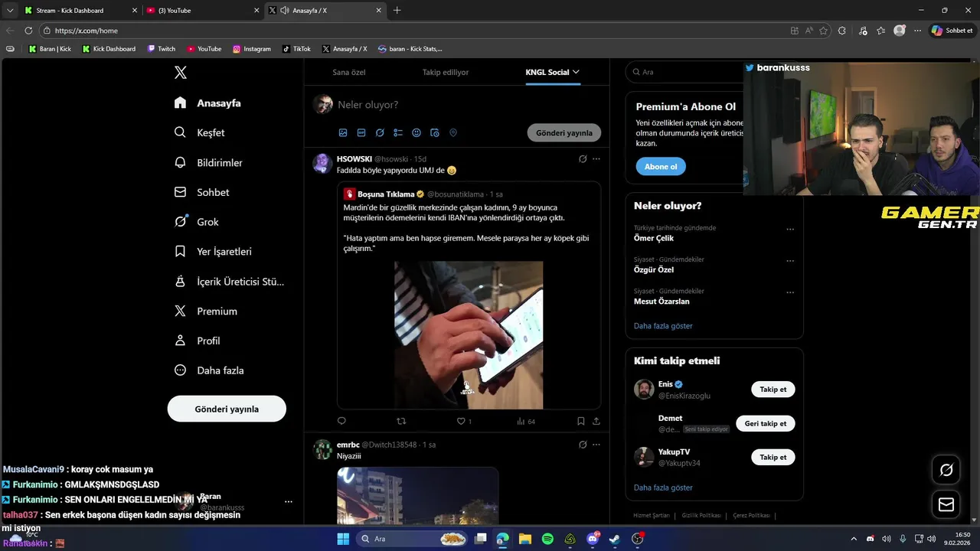Viewport: 980px width, 551px height.
Task: Open options for Özgür Özel trend
Action: 790,260
